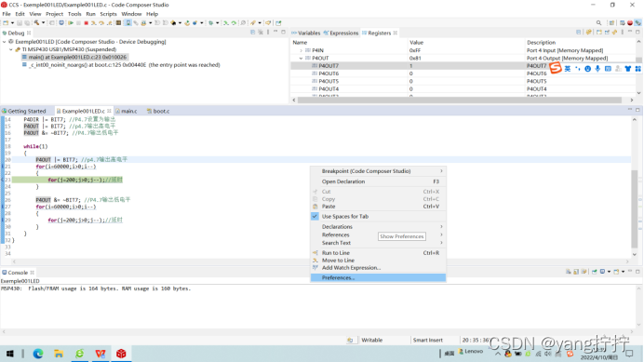This screenshot has width=644, height=362.
Task: Click the Smart Insert status bar entry
Action: click(427, 341)
